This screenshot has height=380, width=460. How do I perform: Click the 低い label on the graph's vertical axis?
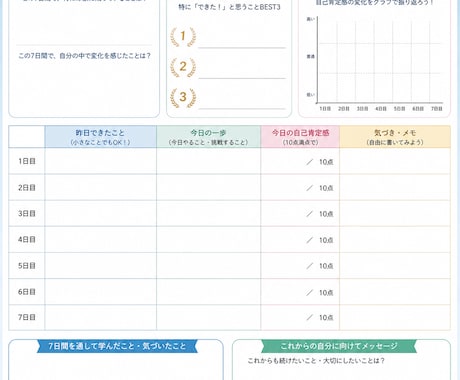(310, 95)
